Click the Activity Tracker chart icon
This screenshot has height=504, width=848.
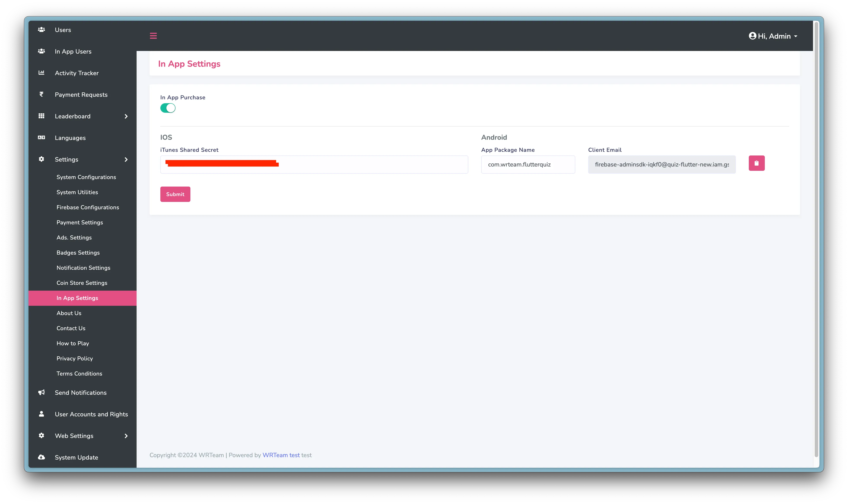point(41,73)
